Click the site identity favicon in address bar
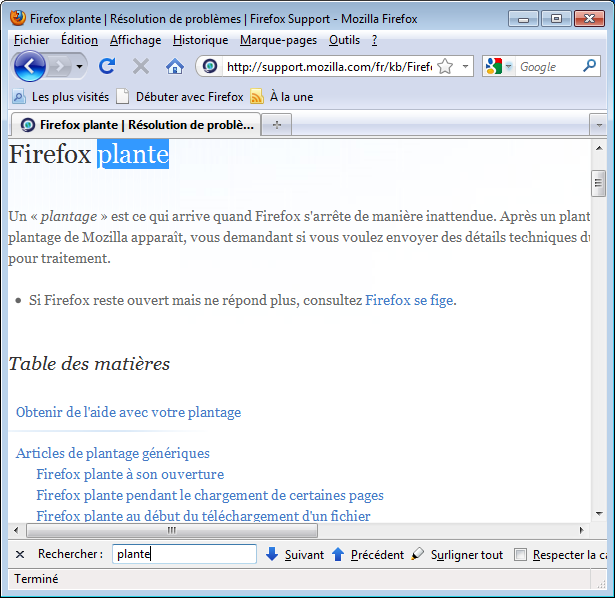 coord(210,66)
